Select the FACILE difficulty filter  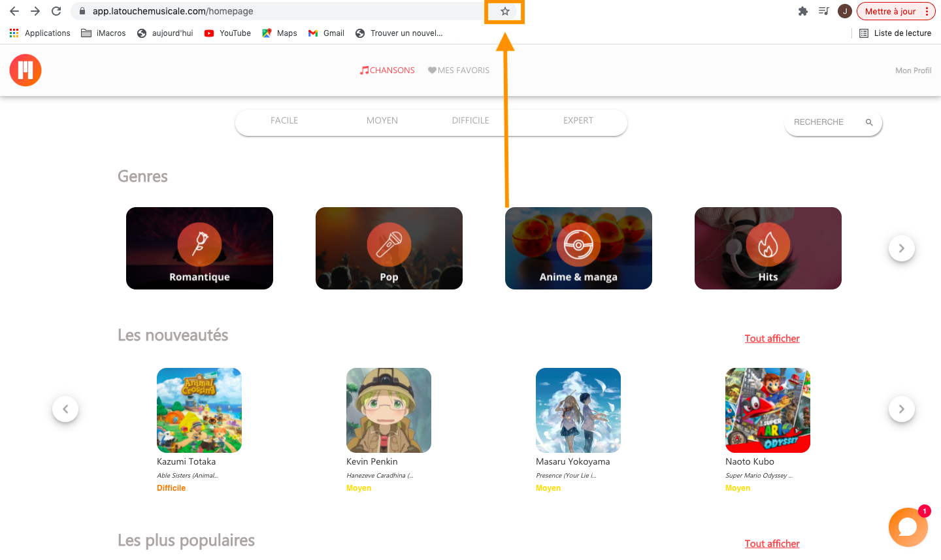click(x=284, y=120)
